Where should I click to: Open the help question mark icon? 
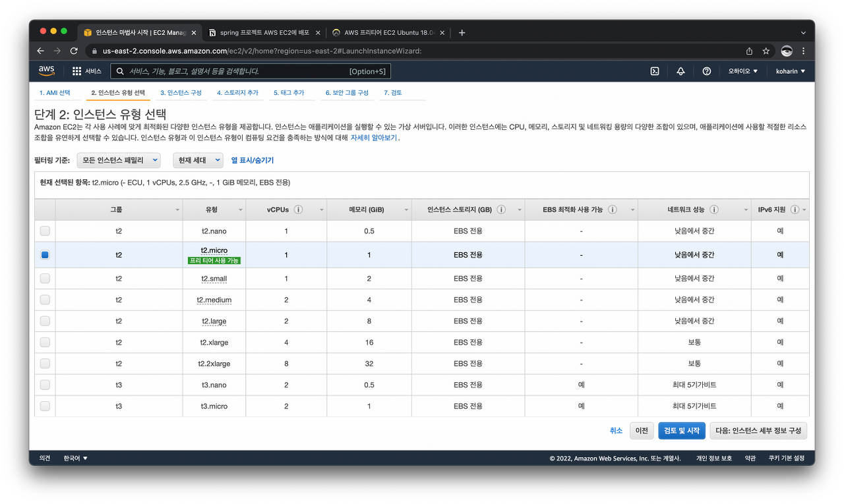click(x=707, y=71)
